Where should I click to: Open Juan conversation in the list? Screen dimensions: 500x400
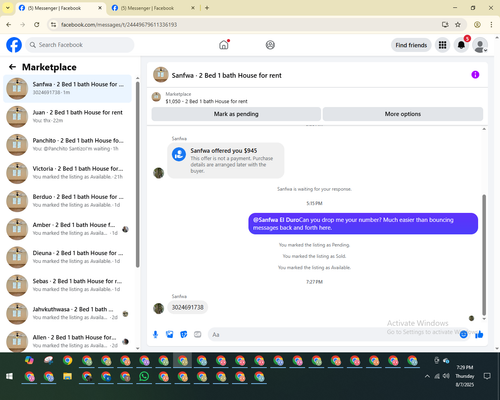point(67,117)
